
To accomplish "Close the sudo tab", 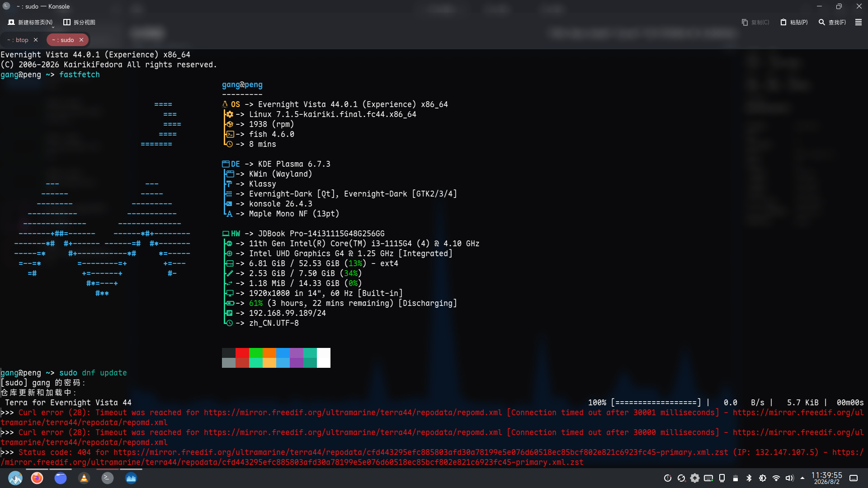I will (x=81, y=40).
